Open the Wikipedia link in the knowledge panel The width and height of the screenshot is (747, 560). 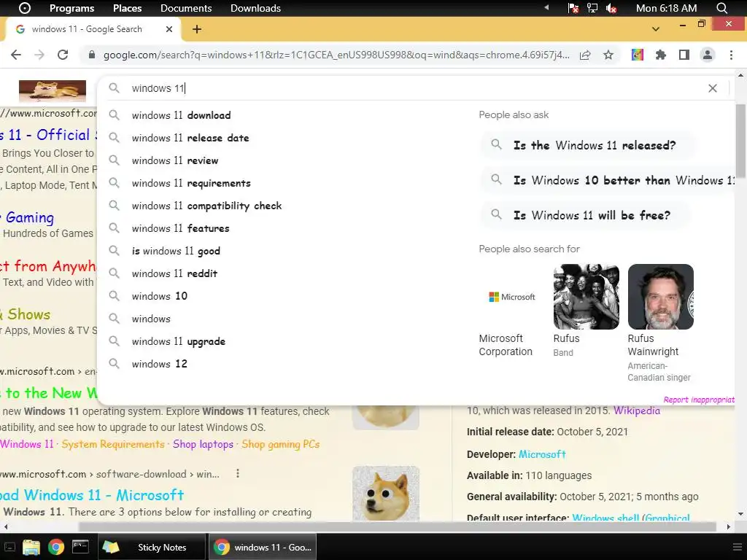click(636, 411)
